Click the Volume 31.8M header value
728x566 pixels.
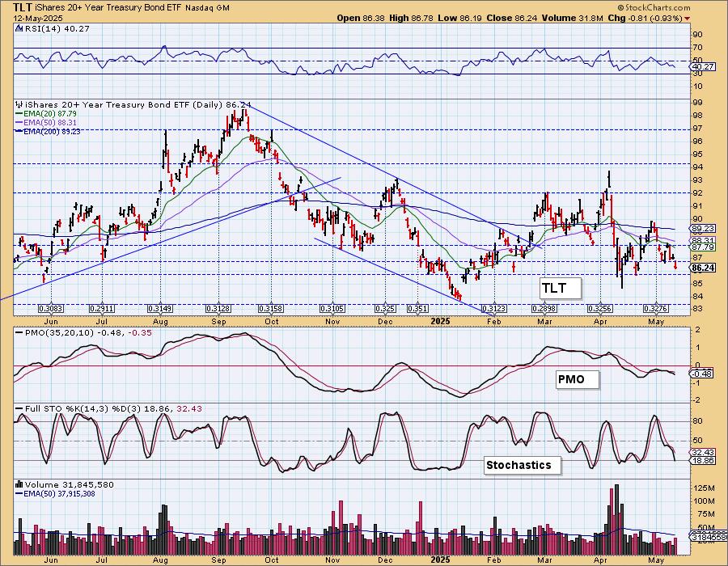[572, 18]
